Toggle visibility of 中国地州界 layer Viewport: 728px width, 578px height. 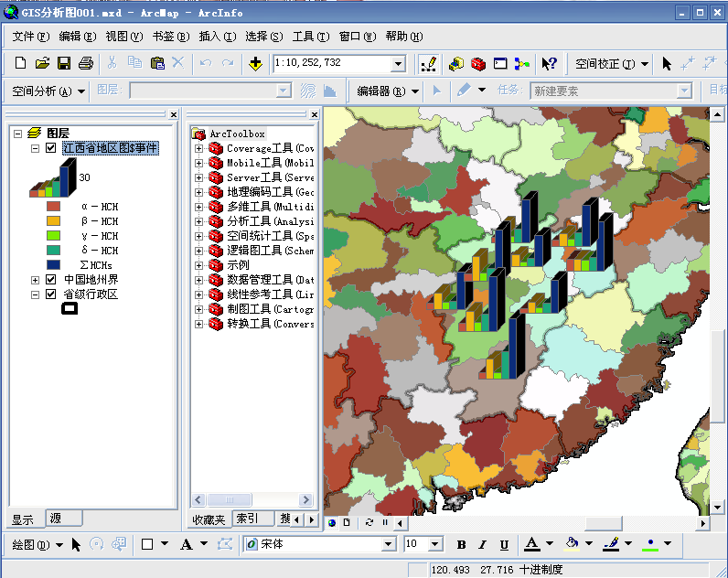pyautogui.click(x=51, y=279)
